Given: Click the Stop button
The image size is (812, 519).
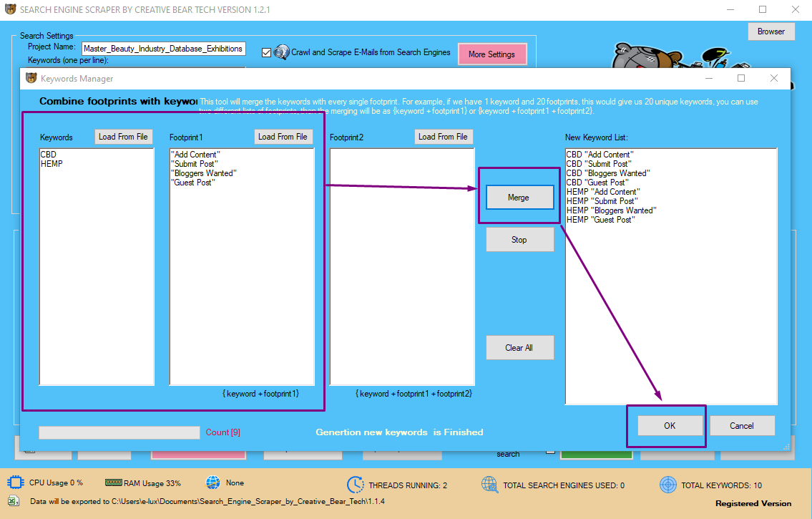Looking at the screenshot, I should 519,240.
